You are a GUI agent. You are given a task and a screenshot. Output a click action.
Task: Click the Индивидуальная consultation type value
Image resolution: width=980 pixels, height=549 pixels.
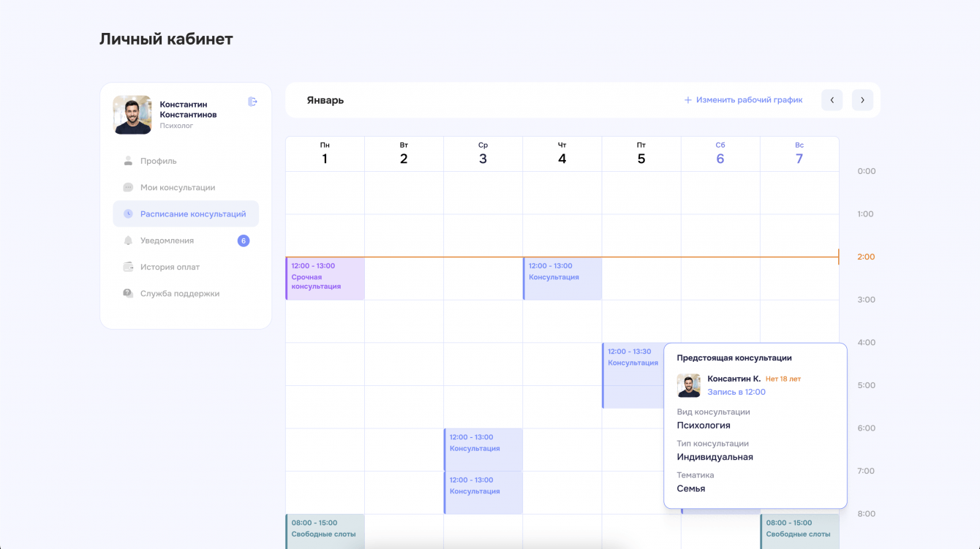click(x=715, y=457)
